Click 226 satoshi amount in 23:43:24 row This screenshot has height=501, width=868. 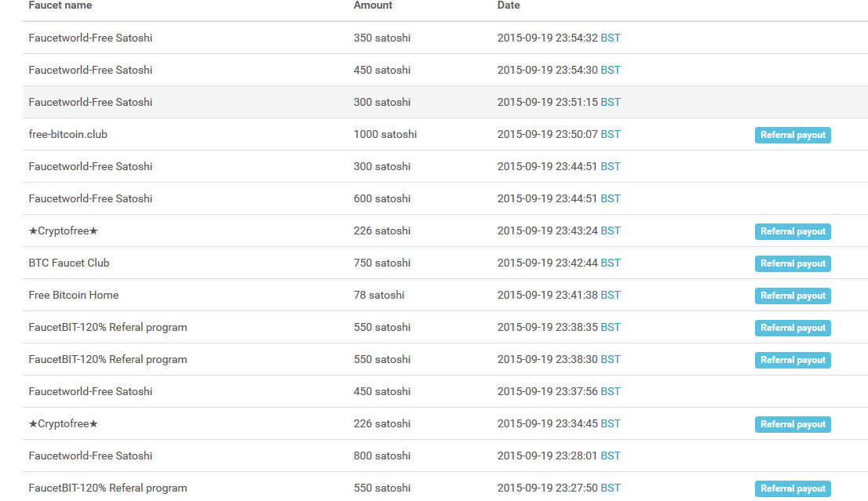point(382,231)
